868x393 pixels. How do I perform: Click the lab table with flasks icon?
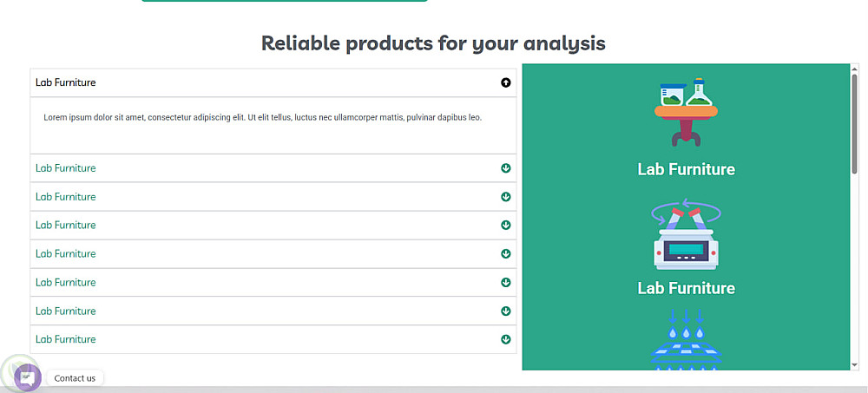pyautogui.click(x=686, y=111)
